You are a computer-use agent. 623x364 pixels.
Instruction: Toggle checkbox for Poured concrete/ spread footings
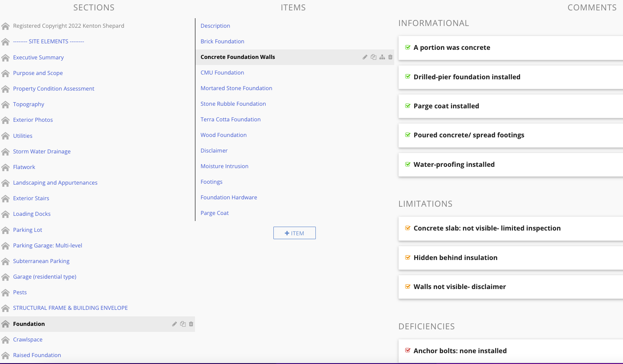407,135
